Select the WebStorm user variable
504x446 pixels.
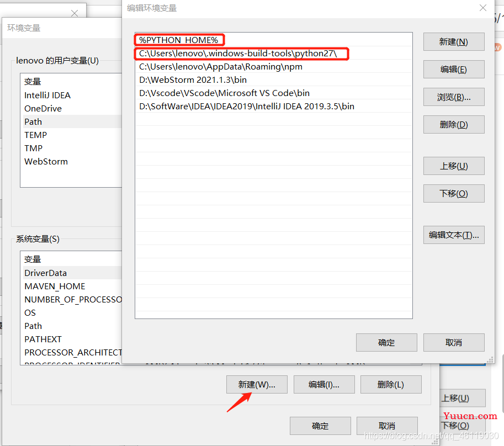pos(71,161)
